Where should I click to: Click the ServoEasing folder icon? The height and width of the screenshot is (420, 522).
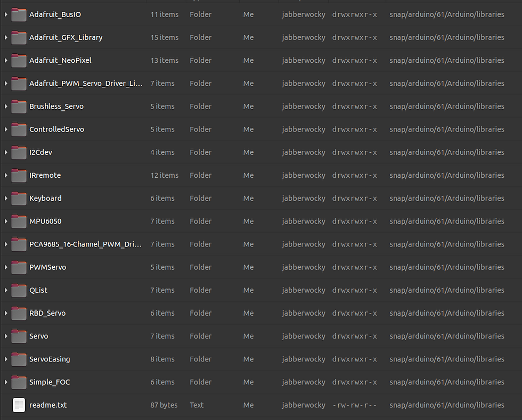point(19,359)
